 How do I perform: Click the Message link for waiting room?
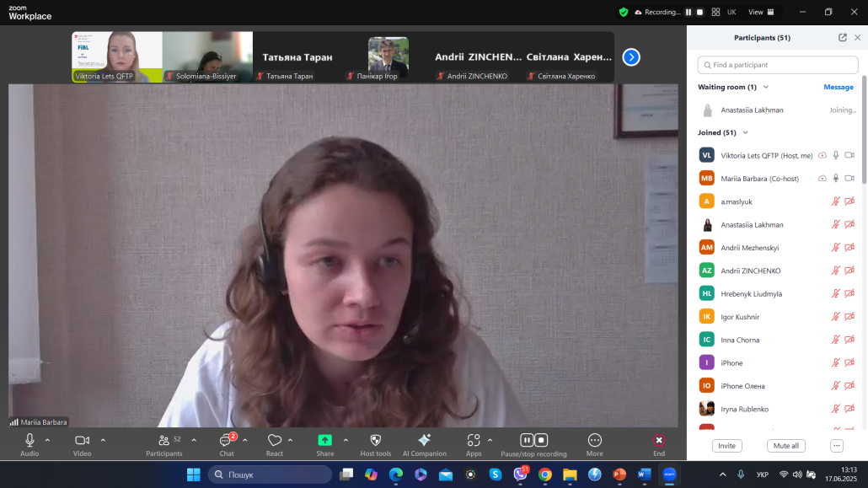[838, 87]
